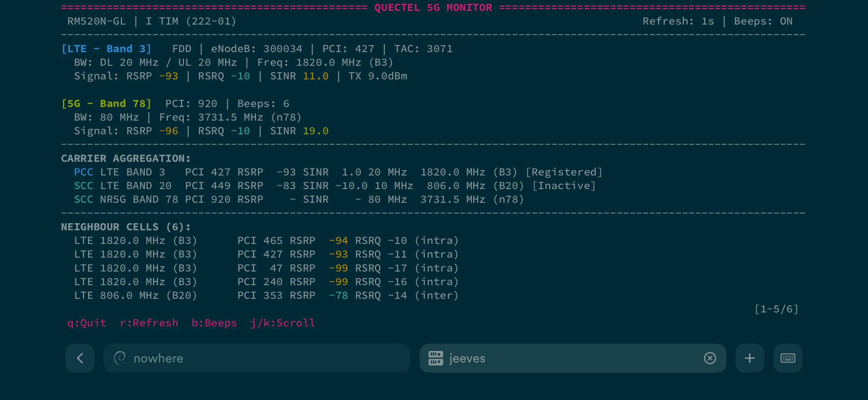Click the Debian swirl icon beside nowhere
Image resolution: width=868 pixels, height=400 pixels.
click(120, 358)
